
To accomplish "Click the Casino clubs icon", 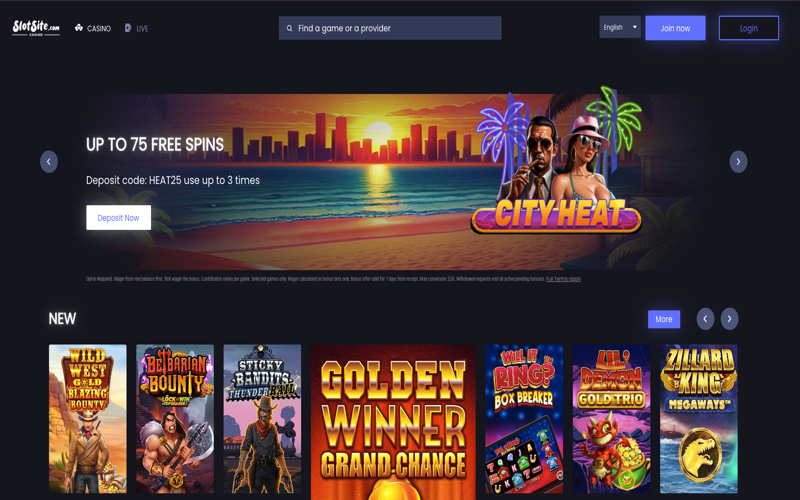I will [x=79, y=28].
